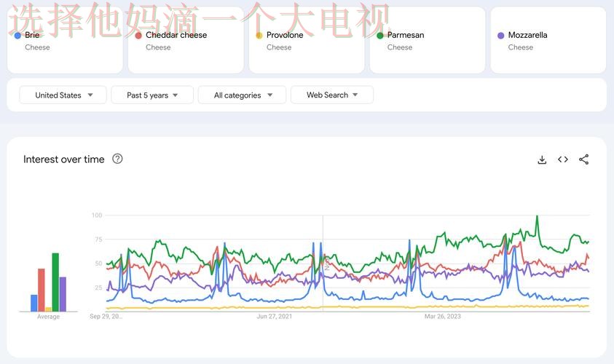614x364 pixels.
Task: Download the Interest over time CSV
Action: (542, 159)
